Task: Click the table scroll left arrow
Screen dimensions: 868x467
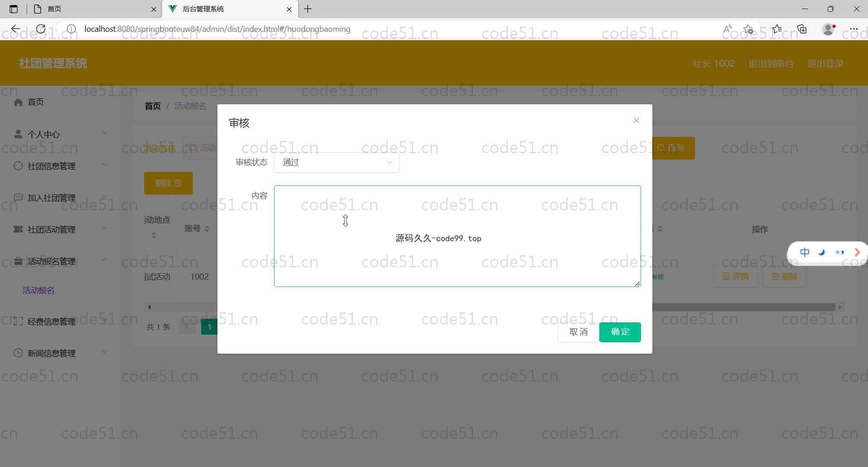Action: pos(149,307)
